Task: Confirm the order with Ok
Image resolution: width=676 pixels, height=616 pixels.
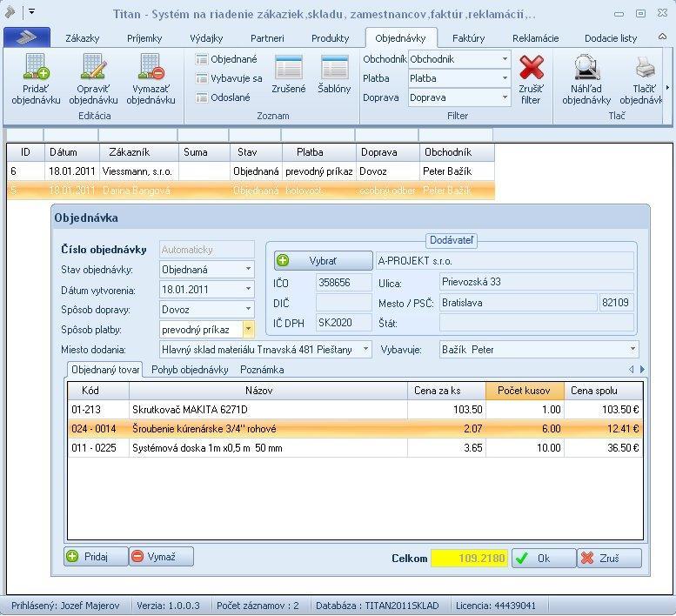Action: click(544, 559)
